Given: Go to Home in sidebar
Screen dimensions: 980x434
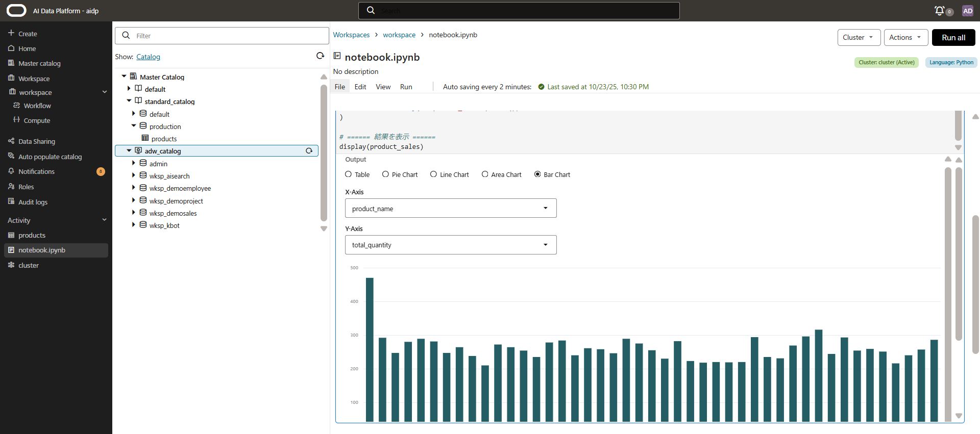Looking at the screenshot, I should tap(27, 48).
